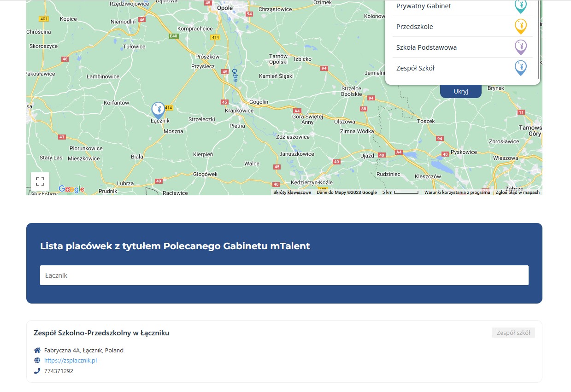Open Warunki korzystania z programu link
The width and height of the screenshot is (571, 392).
[457, 193]
